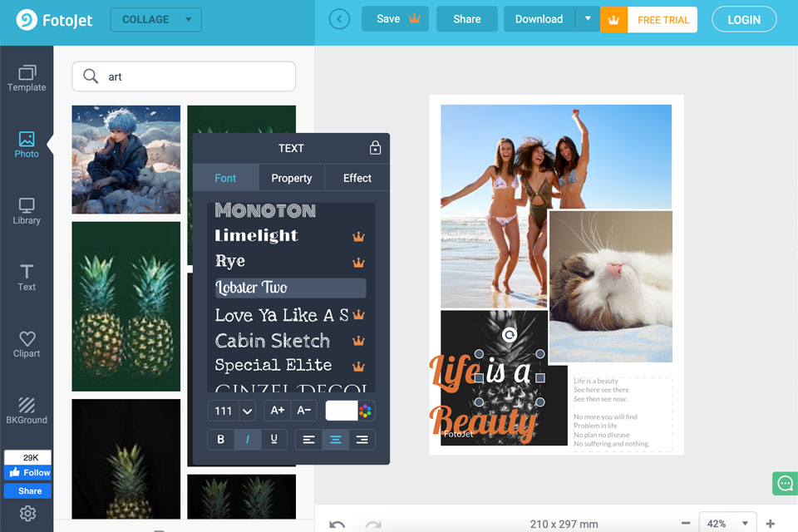Image resolution: width=798 pixels, height=532 pixels.
Task: Start the FREE TRIAL
Action: [663, 20]
